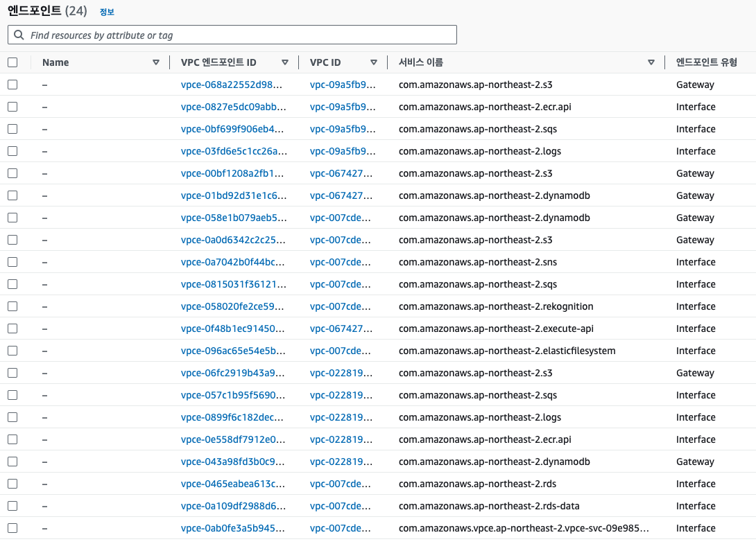Image resolution: width=756 pixels, height=544 pixels.
Task: Select checkbox for vpce-068a22552d98 row
Action: point(12,85)
